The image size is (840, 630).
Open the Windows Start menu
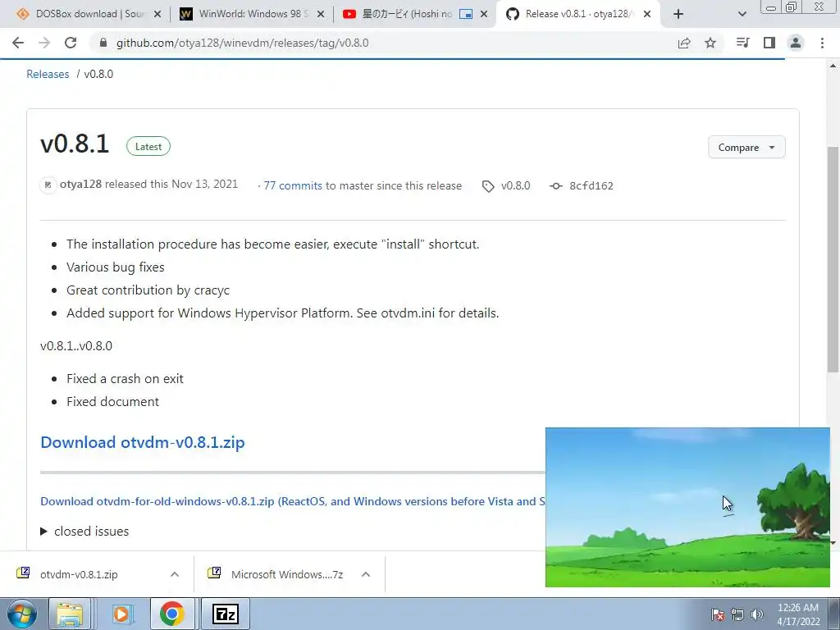pyautogui.click(x=21, y=614)
